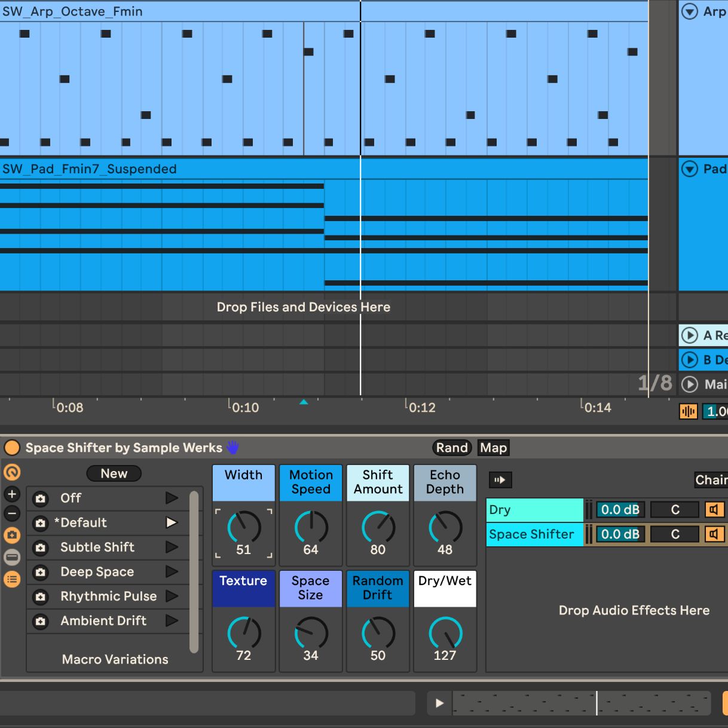Viewport: 728px width, 728px height.
Task: Expand the Main track disclosure button
Action: pos(690,384)
